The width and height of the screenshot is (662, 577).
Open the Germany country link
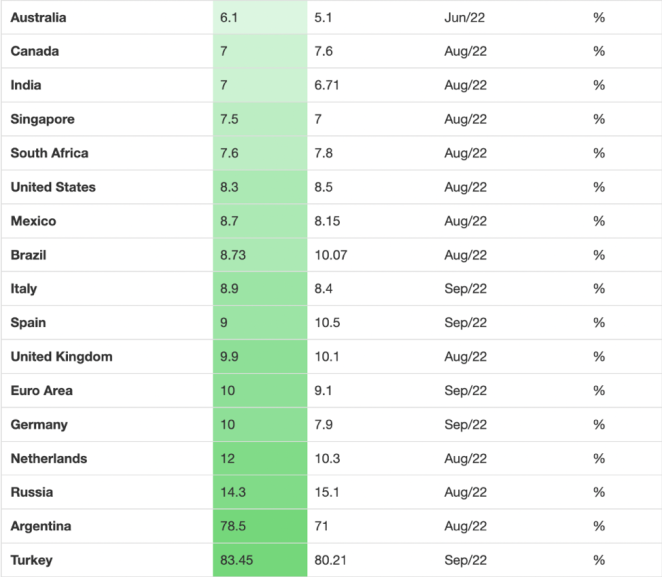point(39,425)
